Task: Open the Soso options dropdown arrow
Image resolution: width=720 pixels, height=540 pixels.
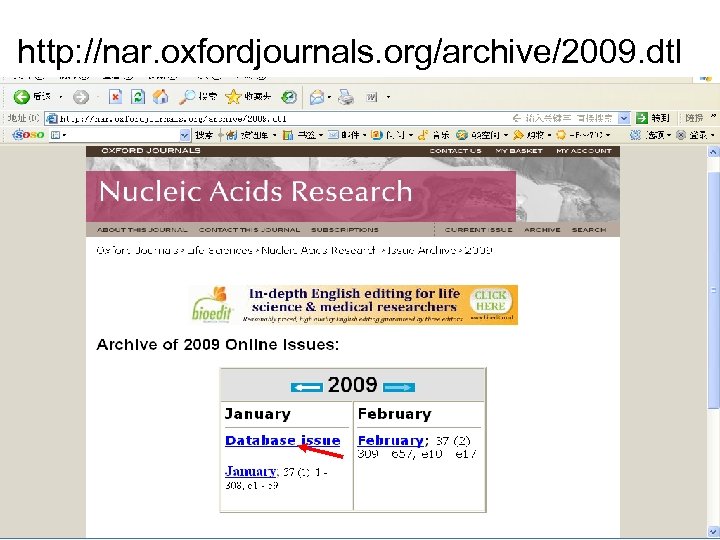Action: click(x=669, y=135)
